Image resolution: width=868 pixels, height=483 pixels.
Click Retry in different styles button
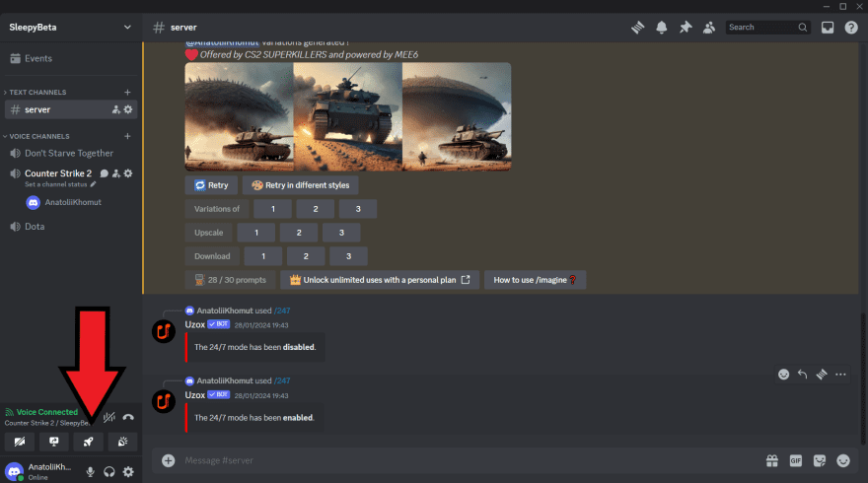287,185
